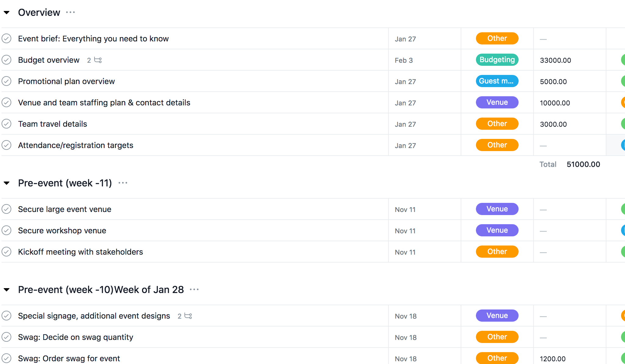Collapse the Pre-event (week -10) section
Image resolution: width=625 pixels, height=364 pixels.
click(x=7, y=290)
